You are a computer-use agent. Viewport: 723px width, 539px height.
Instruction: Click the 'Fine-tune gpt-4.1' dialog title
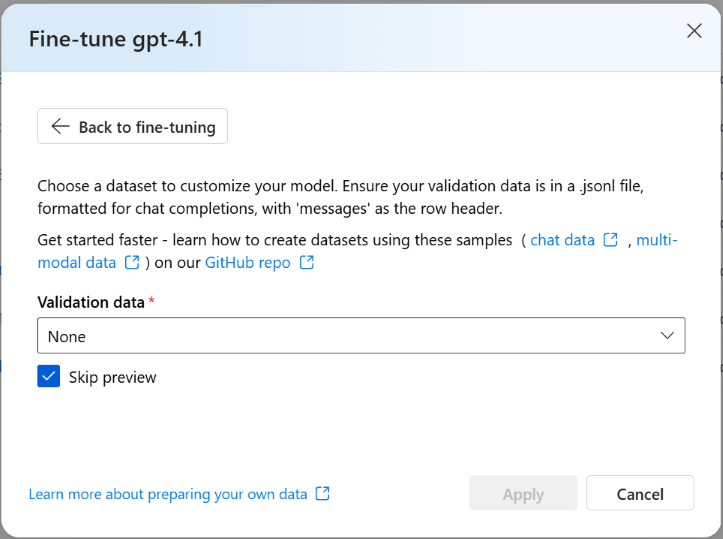click(x=117, y=39)
